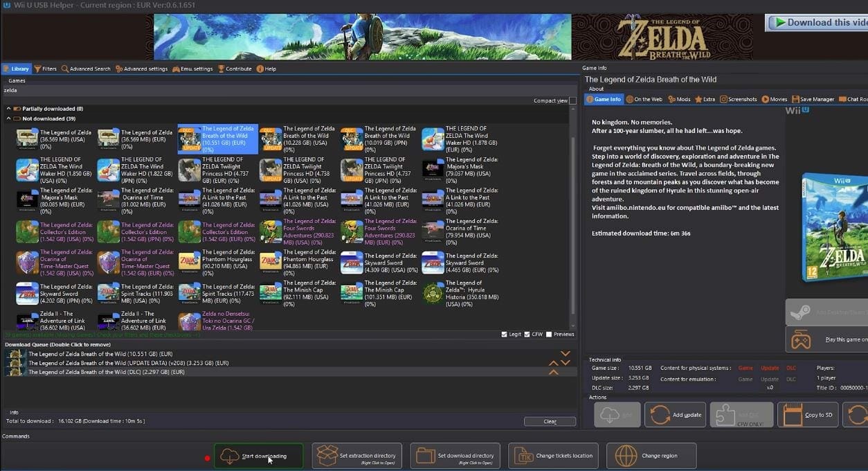Collapse the Not downloaded (39) group

[9, 118]
